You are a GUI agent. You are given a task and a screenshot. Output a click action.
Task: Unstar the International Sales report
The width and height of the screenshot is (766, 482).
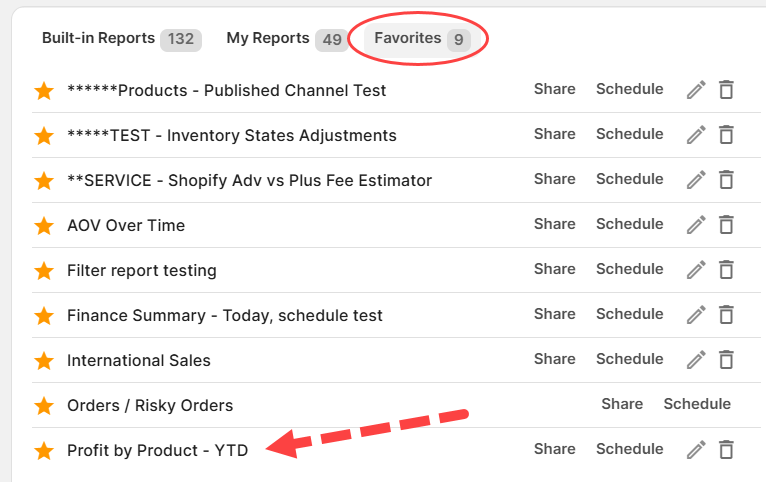click(x=44, y=361)
